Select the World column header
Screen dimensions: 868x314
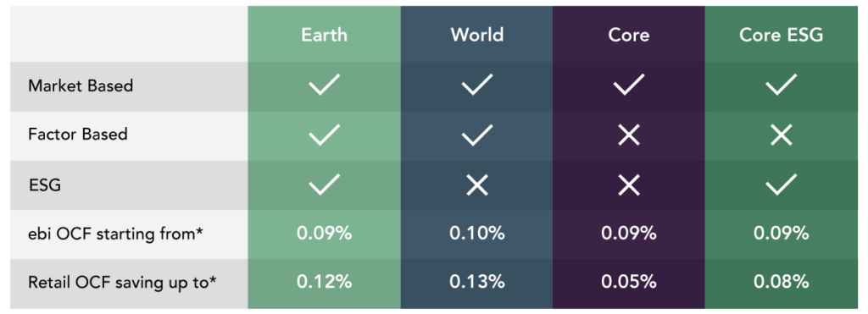(477, 35)
